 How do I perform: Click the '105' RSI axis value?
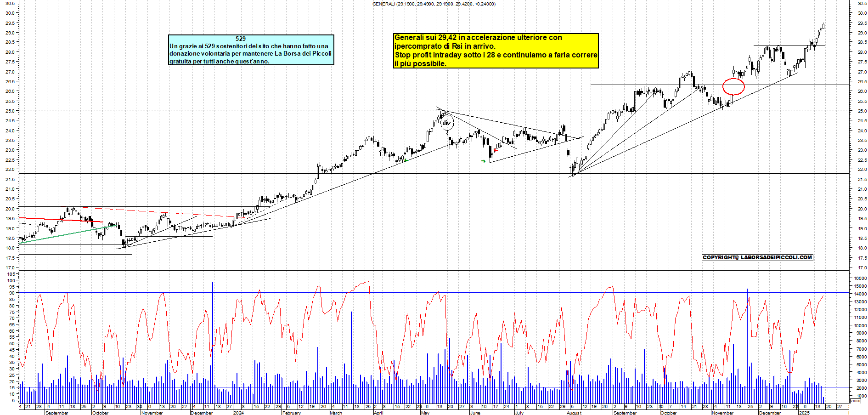[11, 273]
